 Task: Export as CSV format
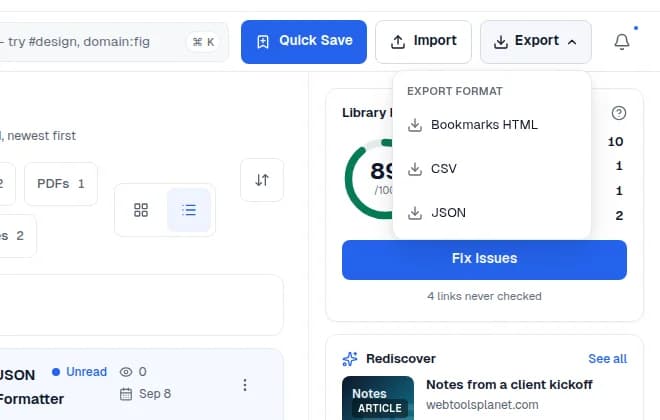pyautogui.click(x=492, y=169)
